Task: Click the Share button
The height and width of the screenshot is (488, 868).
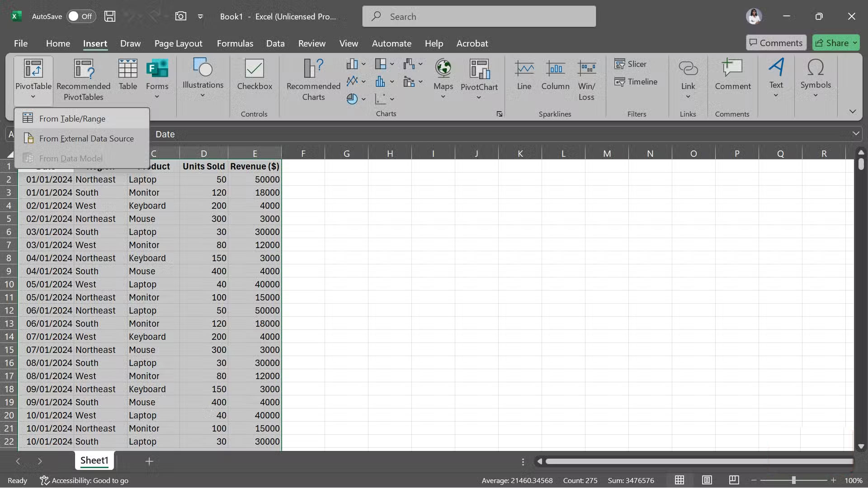Action: 835,42
